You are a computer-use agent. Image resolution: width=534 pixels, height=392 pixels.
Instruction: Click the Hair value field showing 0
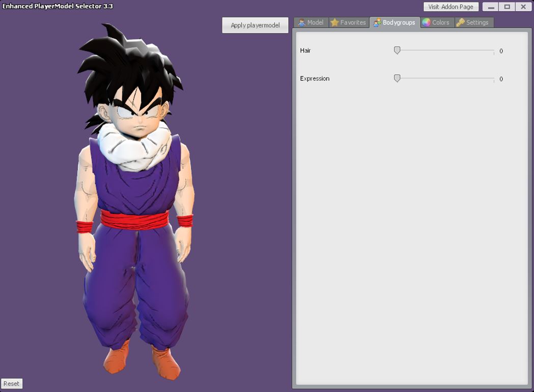(501, 51)
